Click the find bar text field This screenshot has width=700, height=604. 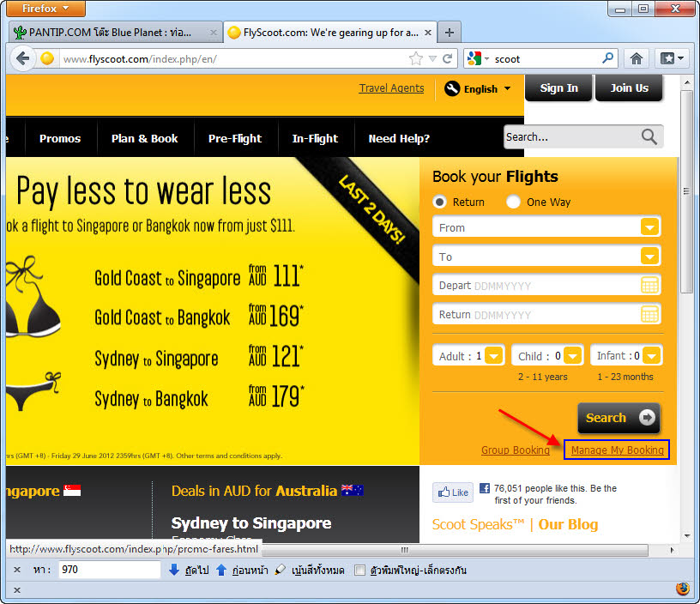click(110, 570)
